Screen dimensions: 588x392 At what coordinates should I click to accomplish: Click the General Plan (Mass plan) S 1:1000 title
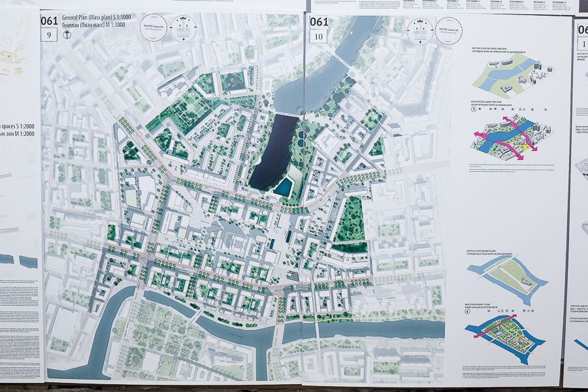(x=99, y=17)
